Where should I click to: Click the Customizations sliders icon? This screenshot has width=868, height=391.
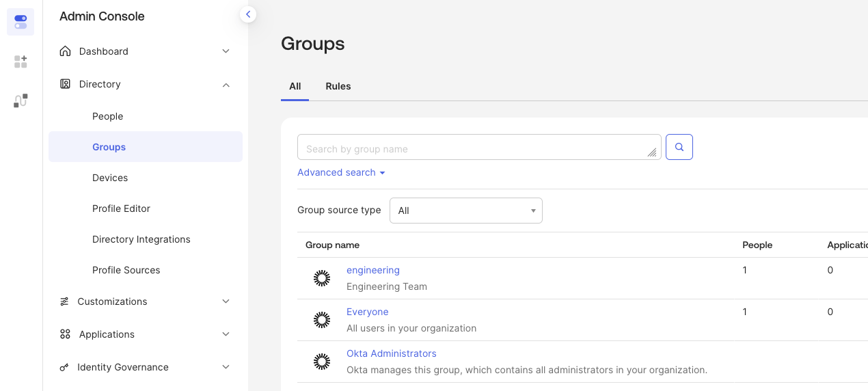click(64, 301)
